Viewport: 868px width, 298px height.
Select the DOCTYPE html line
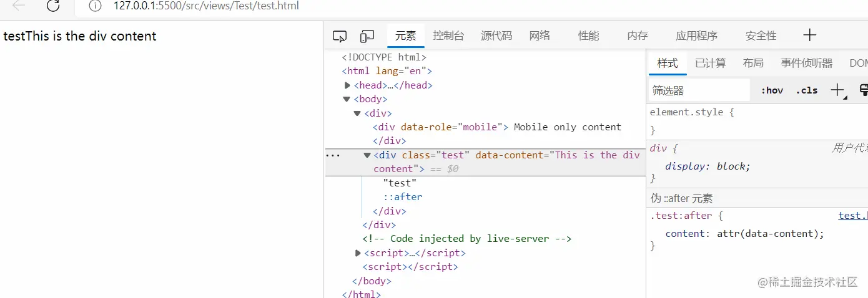384,57
